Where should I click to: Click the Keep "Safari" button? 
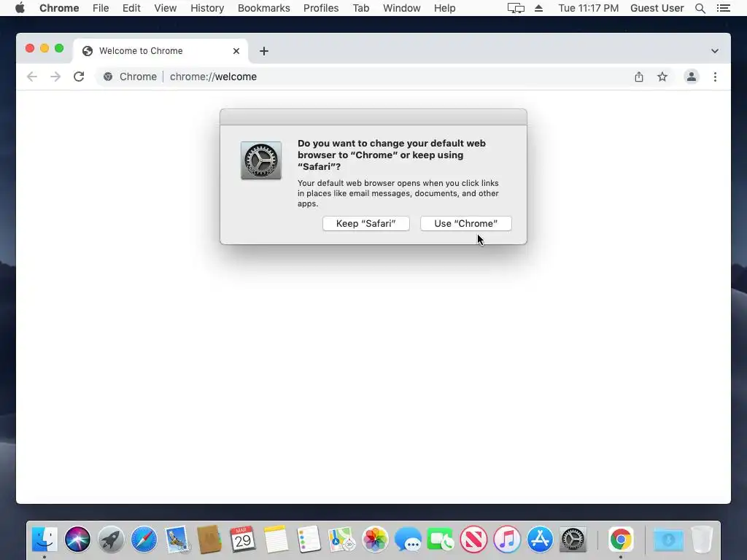coord(365,223)
